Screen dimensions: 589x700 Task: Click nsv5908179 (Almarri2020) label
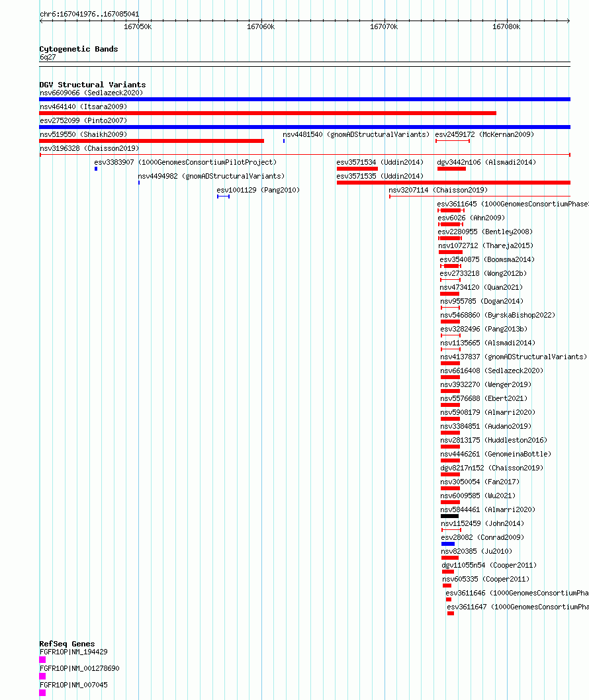[x=488, y=412]
